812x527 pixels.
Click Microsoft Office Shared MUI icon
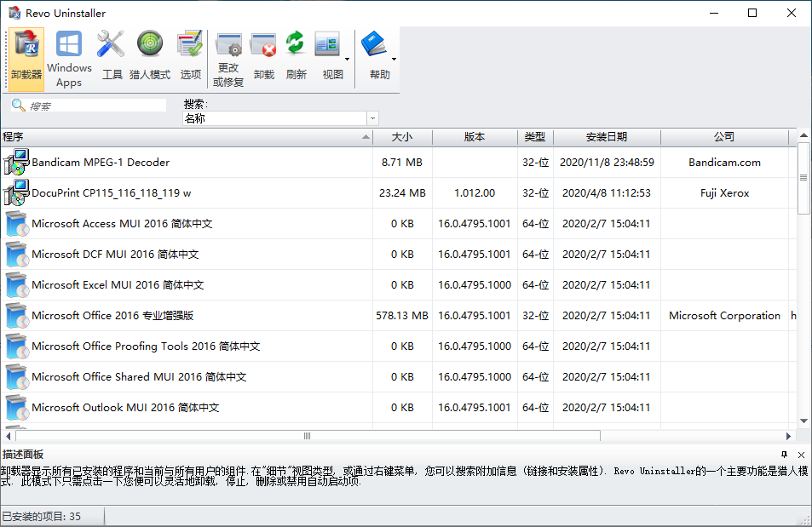[16, 377]
